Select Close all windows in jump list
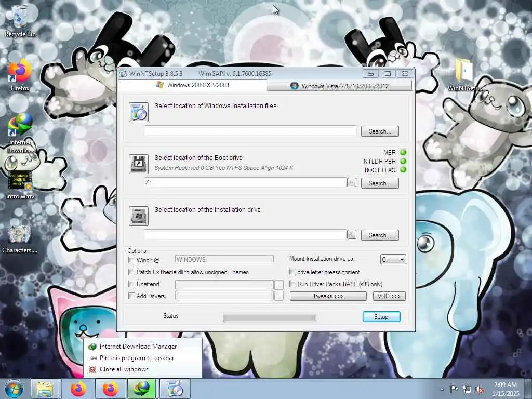 pyautogui.click(x=124, y=369)
